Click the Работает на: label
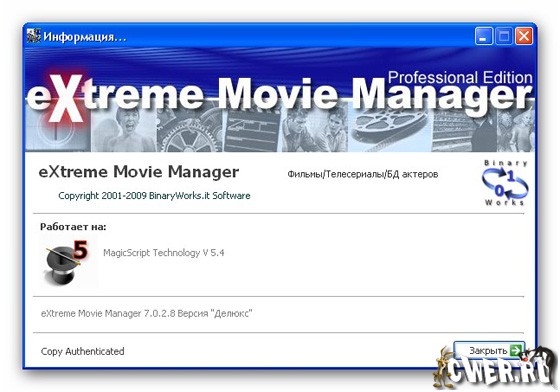Screen dimensions: 560x392 pyautogui.click(x=73, y=227)
